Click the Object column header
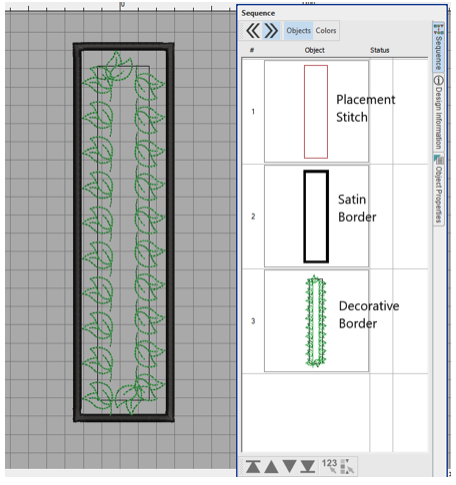The width and height of the screenshot is (456, 485). 314,50
